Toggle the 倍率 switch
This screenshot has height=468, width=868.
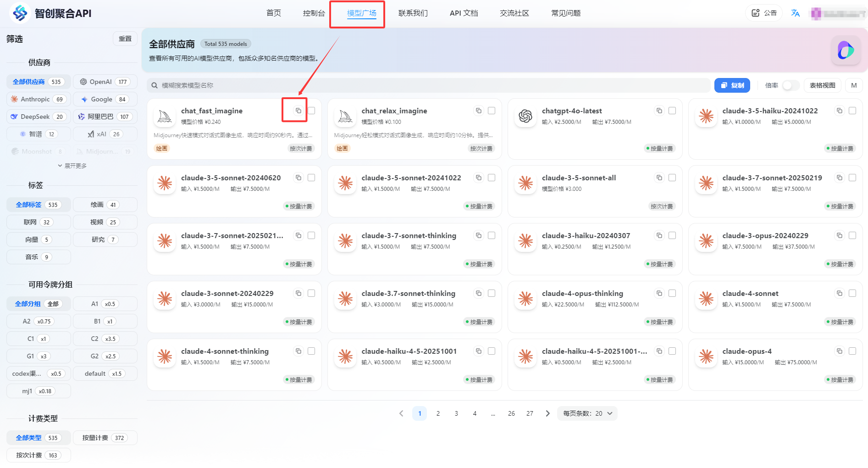(x=790, y=85)
